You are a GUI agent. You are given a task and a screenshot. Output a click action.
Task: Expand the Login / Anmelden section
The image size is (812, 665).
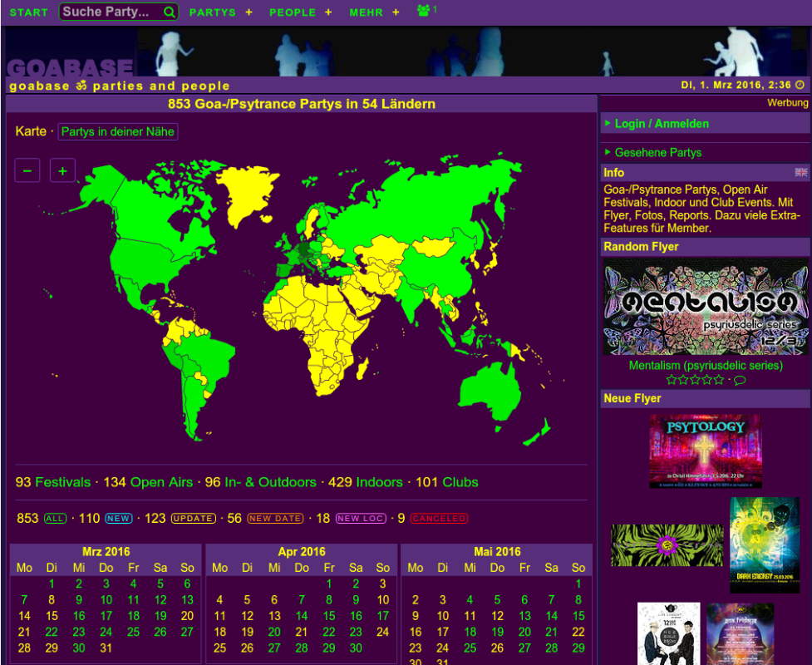point(662,124)
